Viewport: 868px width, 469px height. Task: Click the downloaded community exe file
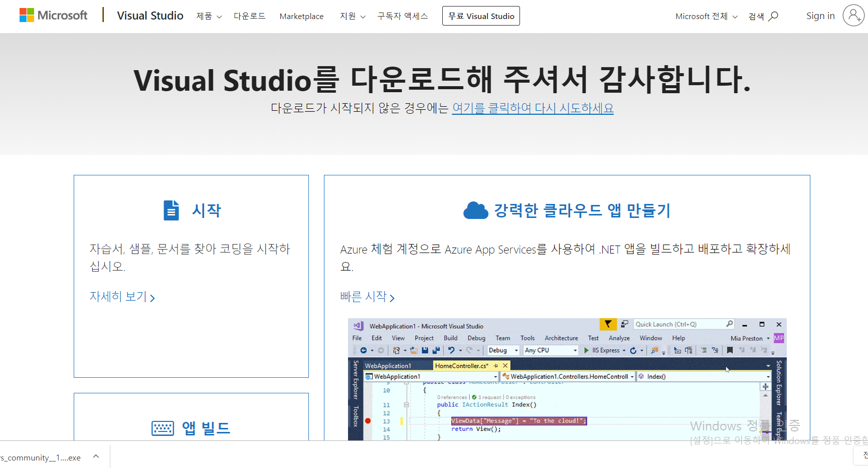[x=40, y=457]
